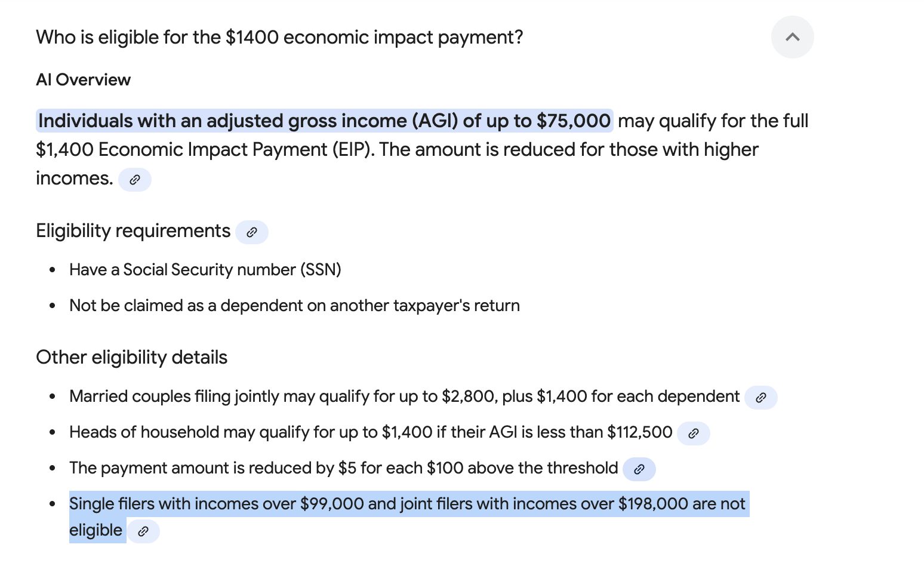Click the Heads of household bullet text

point(371,432)
